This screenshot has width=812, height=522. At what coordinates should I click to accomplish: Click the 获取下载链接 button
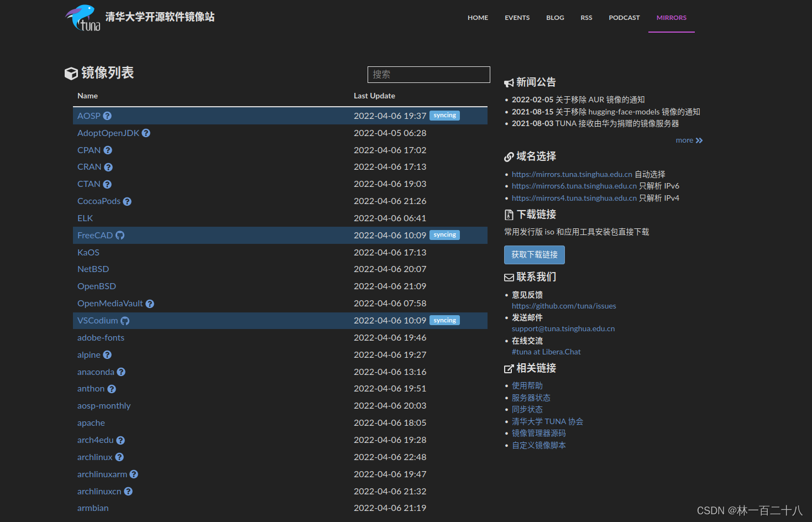(x=535, y=255)
